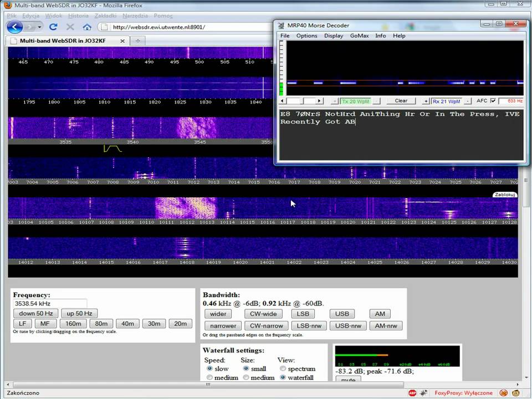This screenshot has height=399, width=532.
Task: Click the page icon in the address bar
Action: pos(105,27)
